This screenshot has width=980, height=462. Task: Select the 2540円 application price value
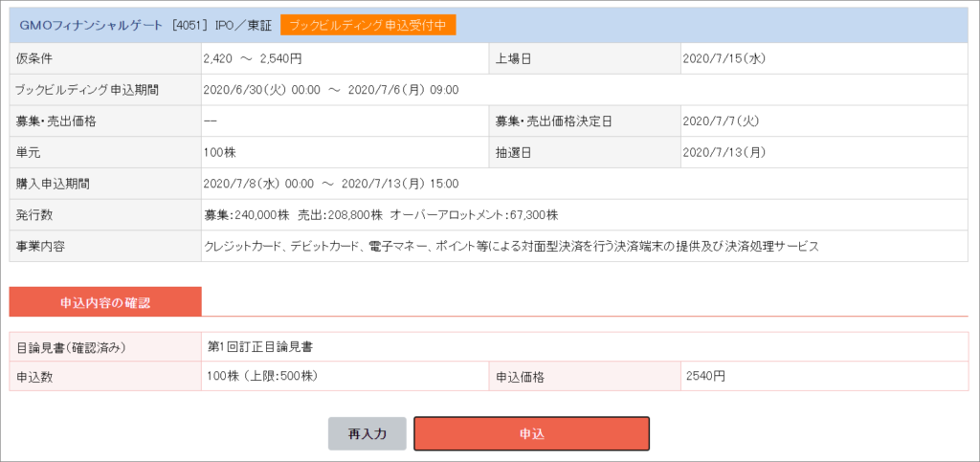point(705,376)
